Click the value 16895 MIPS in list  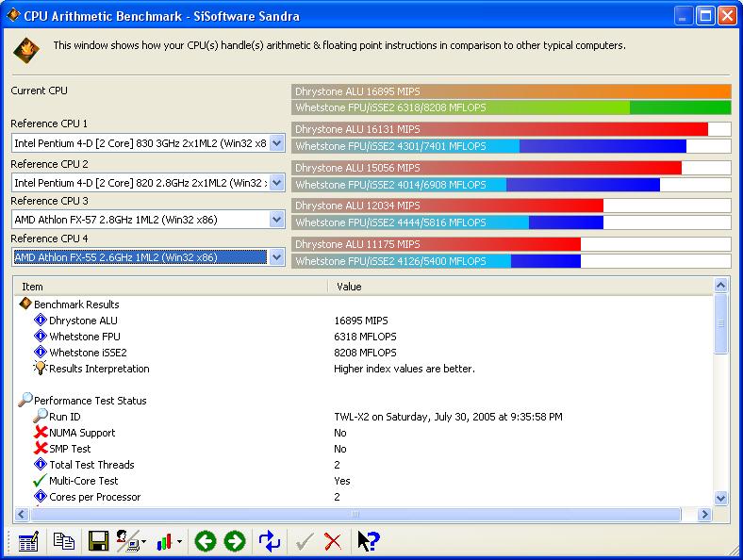point(361,321)
